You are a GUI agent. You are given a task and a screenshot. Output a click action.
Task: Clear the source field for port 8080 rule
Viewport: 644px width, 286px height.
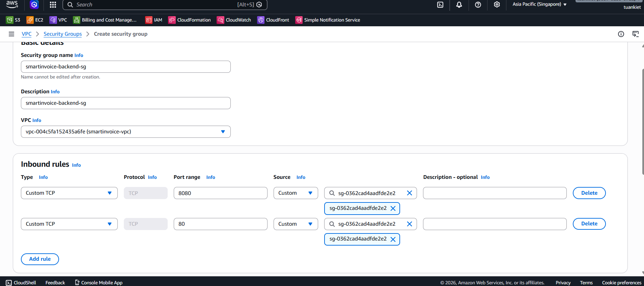click(409, 193)
